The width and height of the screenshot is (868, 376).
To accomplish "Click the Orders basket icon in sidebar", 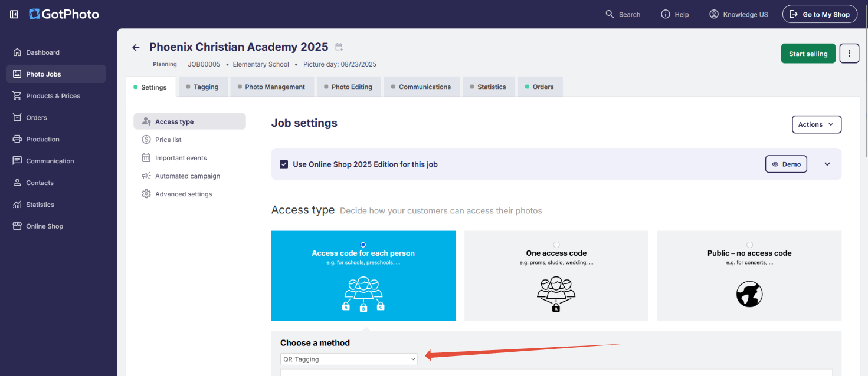I will click(x=17, y=117).
